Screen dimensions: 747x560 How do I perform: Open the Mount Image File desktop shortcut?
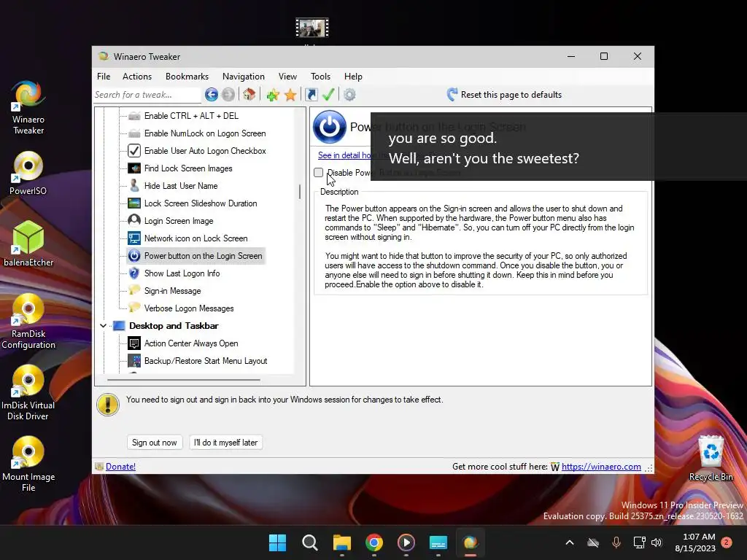(x=28, y=464)
